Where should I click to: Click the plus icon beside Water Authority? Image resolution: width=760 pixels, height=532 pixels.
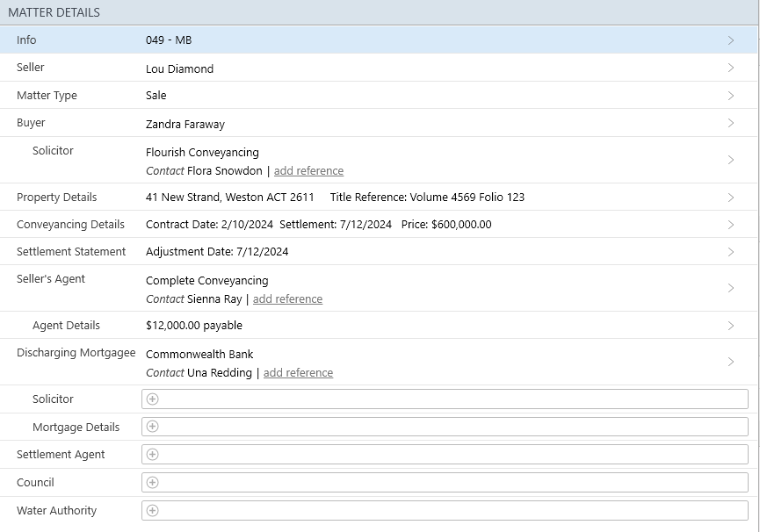(152, 510)
